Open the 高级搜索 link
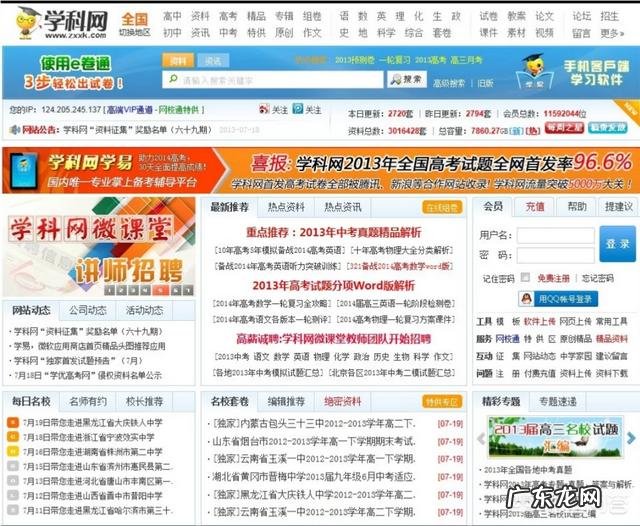Viewport: 640px width, 526px height. click(x=449, y=83)
